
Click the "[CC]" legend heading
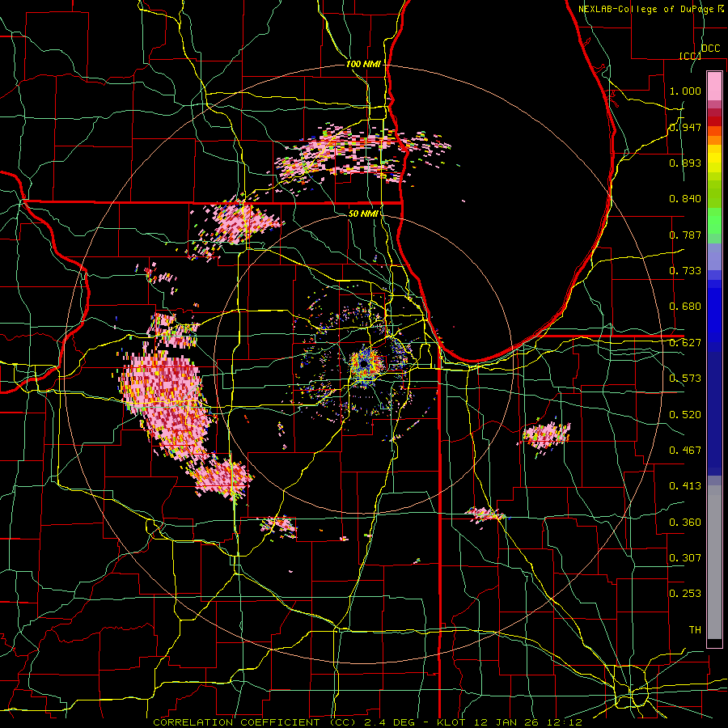click(x=690, y=56)
